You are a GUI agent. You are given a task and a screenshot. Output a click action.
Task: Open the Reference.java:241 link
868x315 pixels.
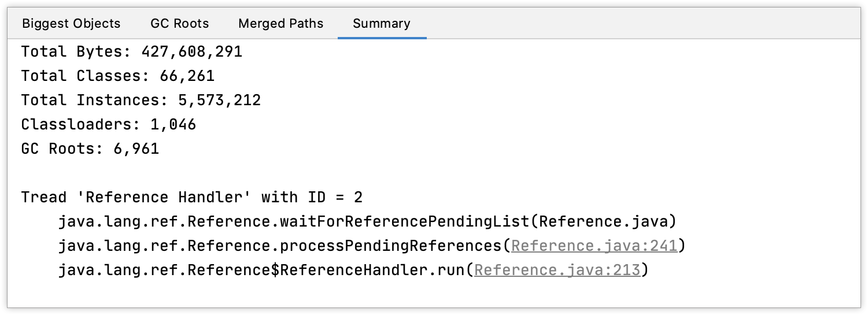(x=594, y=246)
